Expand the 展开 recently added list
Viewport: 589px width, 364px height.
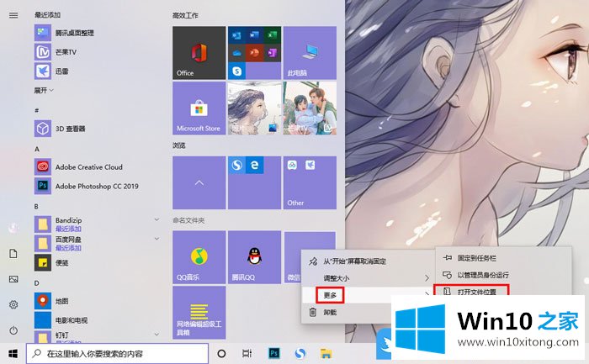[42, 90]
